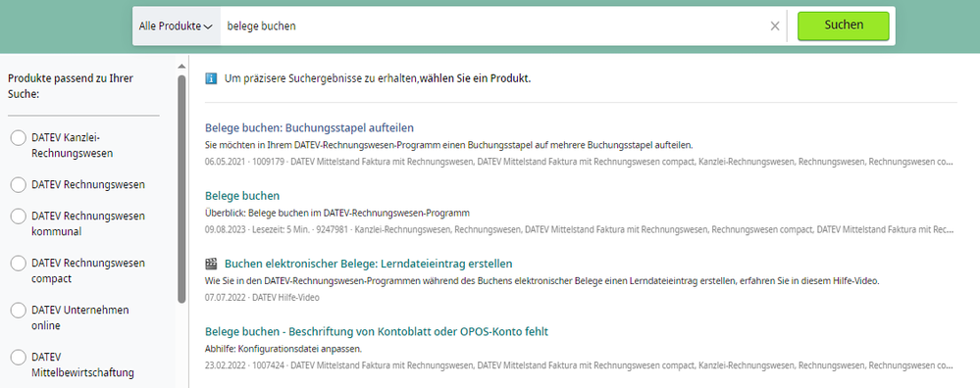Click the scroll-up arrow of the product list

click(181, 66)
